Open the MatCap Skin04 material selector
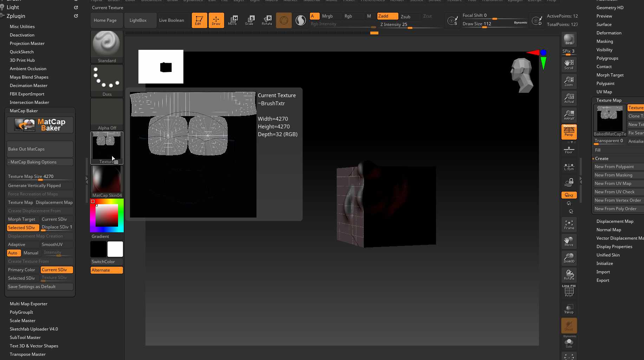Image resolution: width=644 pixels, height=360 pixels. [107, 182]
